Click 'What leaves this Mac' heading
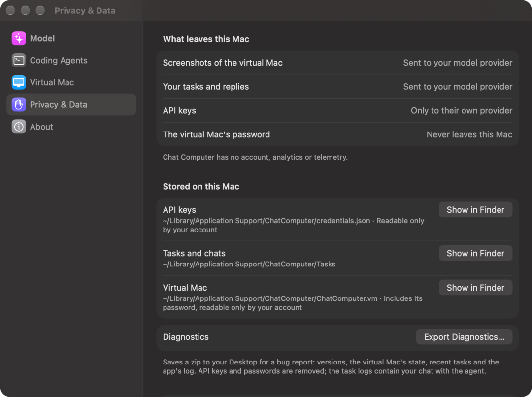This screenshot has height=397, width=532. [x=206, y=39]
